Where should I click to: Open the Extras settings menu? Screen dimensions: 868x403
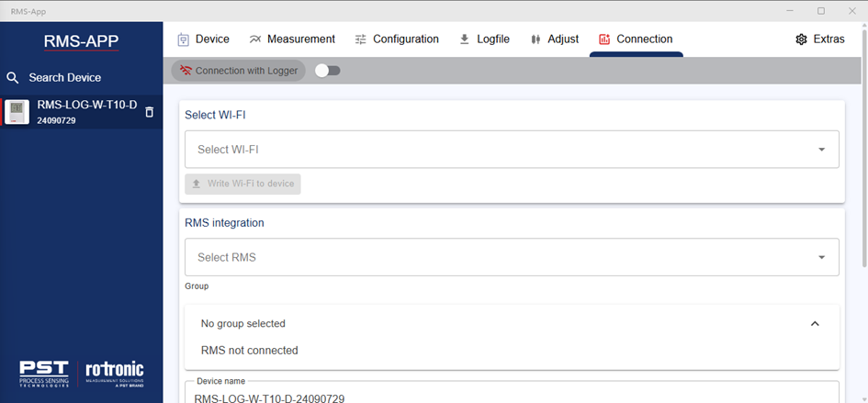click(x=820, y=39)
